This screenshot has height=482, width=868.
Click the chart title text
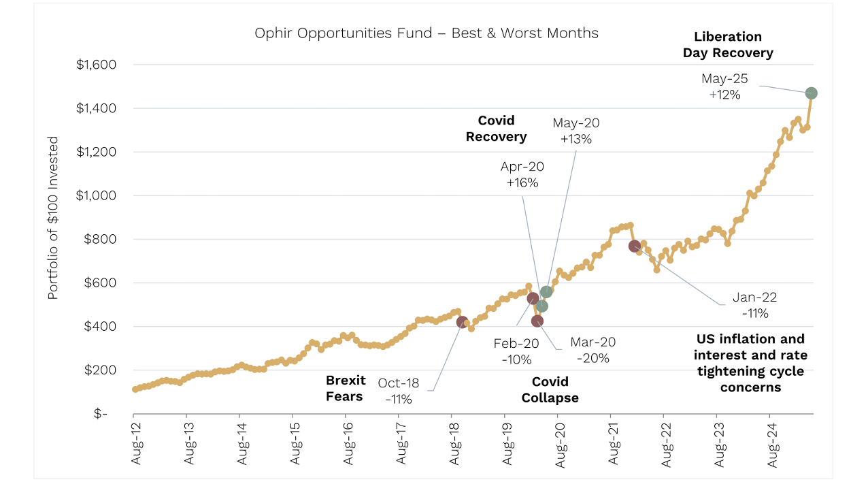pyautogui.click(x=427, y=33)
